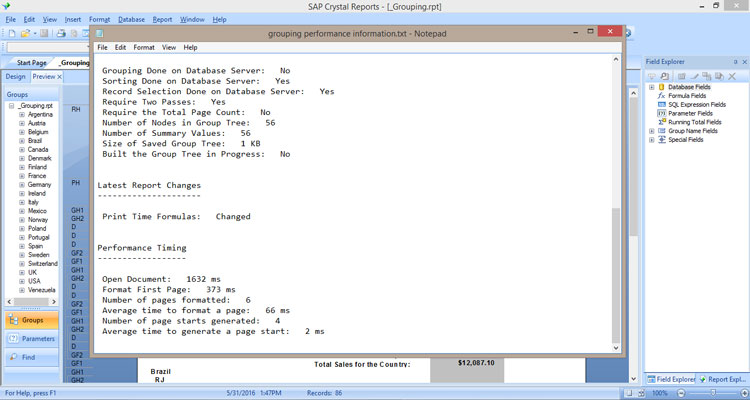Click the zoom out minus button
750x400 pixels.
click(682, 393)
